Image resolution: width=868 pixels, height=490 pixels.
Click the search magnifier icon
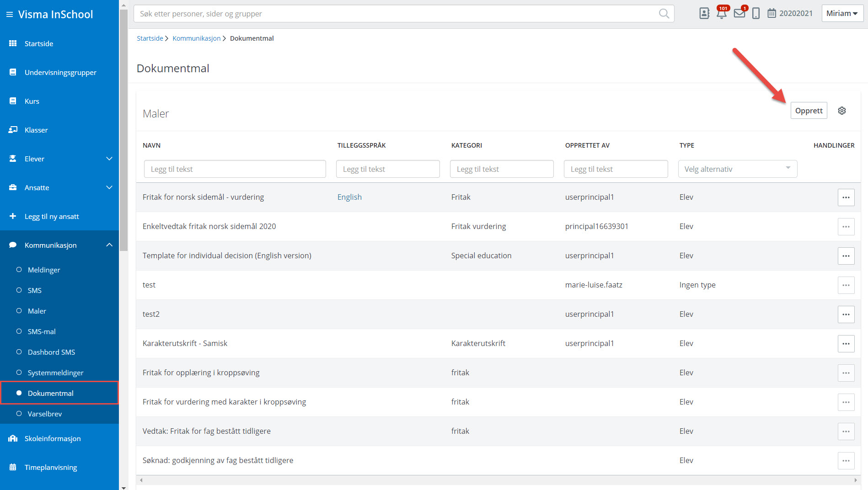[x=664, y=14]
